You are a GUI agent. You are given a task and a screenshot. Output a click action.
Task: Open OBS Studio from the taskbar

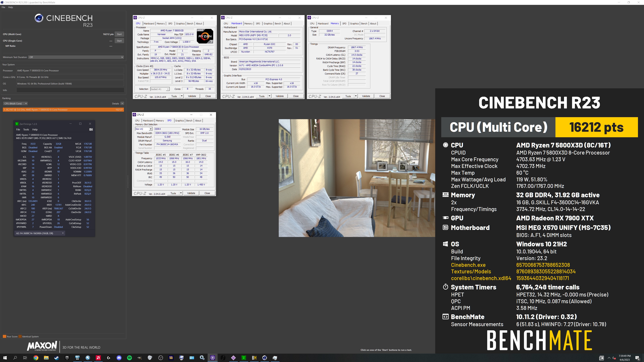point(160,358)
